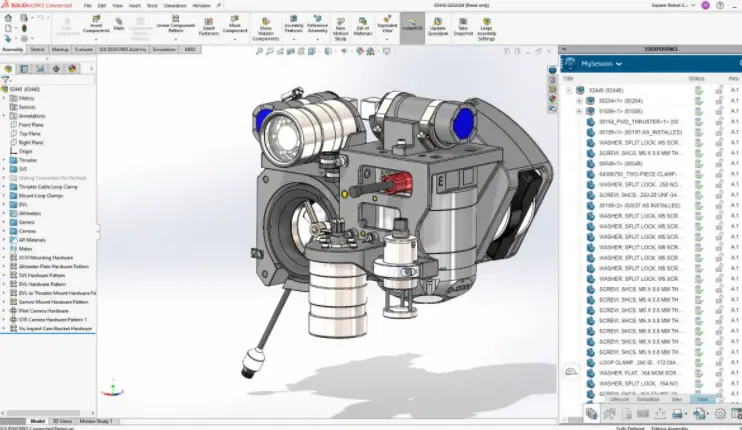Click Show Hidden Components
Image resolution: width=742 pixels, height=430 pixels.
[265, 29]
